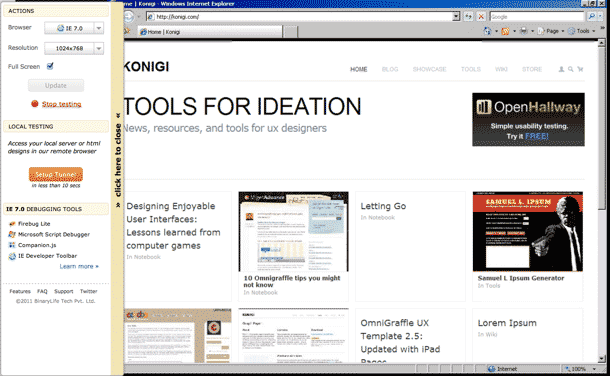This screenshot has height=376, width=610.
Task: Click the Firebug Lite icon
Action: [12, 224]
